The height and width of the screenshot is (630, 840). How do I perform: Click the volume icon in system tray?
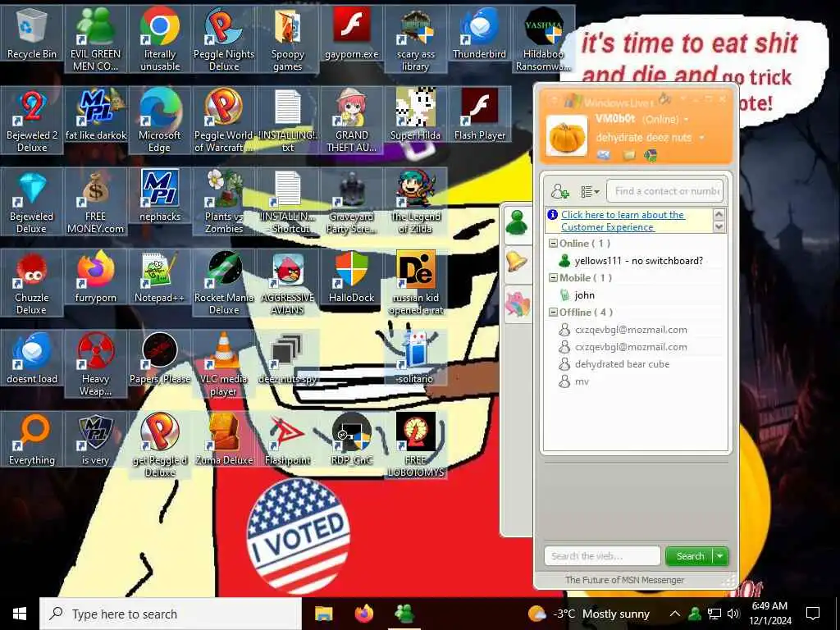point(733,614)
